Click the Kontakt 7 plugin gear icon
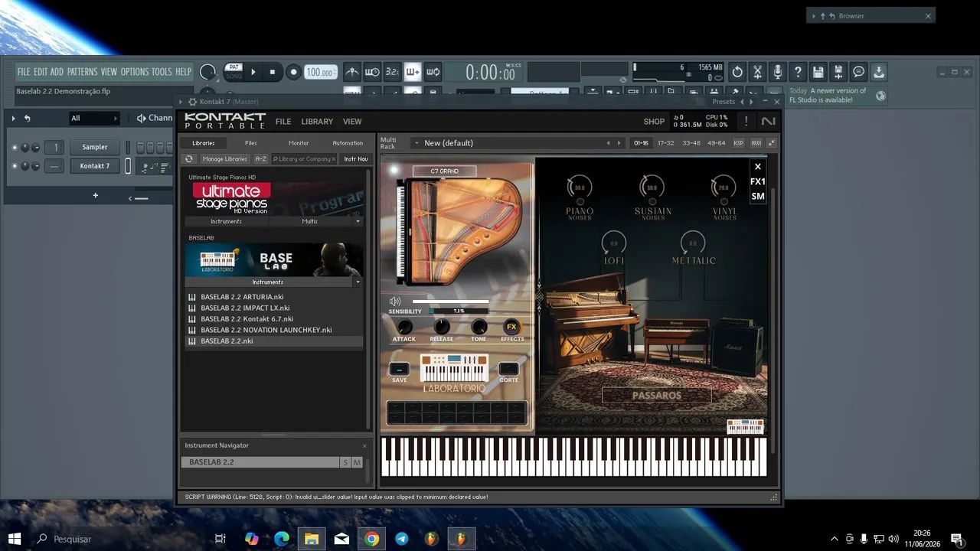The width and height of the screenshot is (980, 551). (191, 102)
